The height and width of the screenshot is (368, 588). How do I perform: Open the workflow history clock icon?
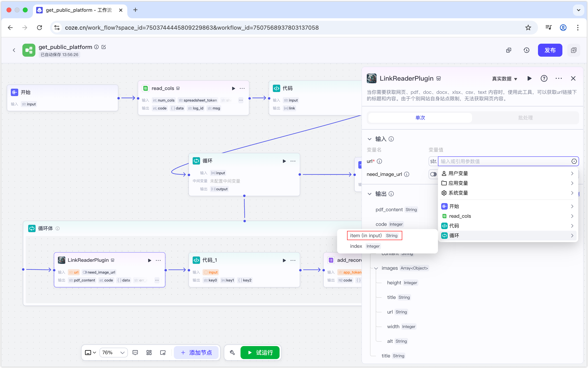click(526, 50)
